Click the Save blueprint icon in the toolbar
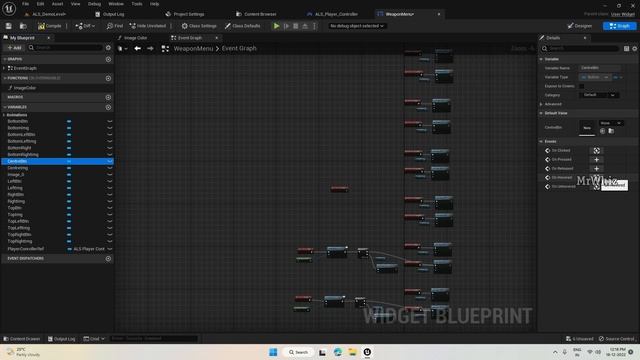The width and height of the screenshot is (640, 360). tap(9, 26)
